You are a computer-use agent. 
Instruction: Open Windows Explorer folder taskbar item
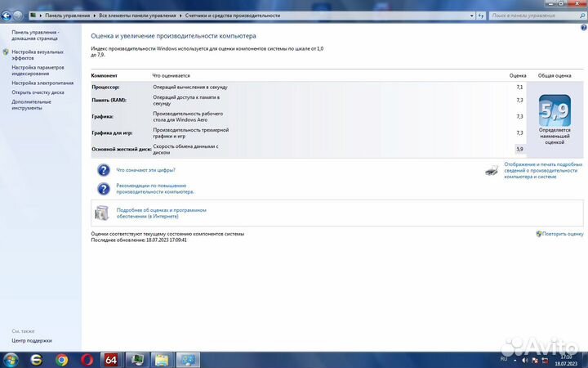[162, 360]
